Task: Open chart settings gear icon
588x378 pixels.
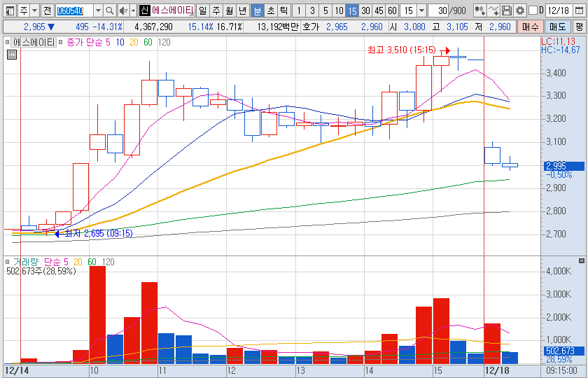Action: [x=519, y=10]
